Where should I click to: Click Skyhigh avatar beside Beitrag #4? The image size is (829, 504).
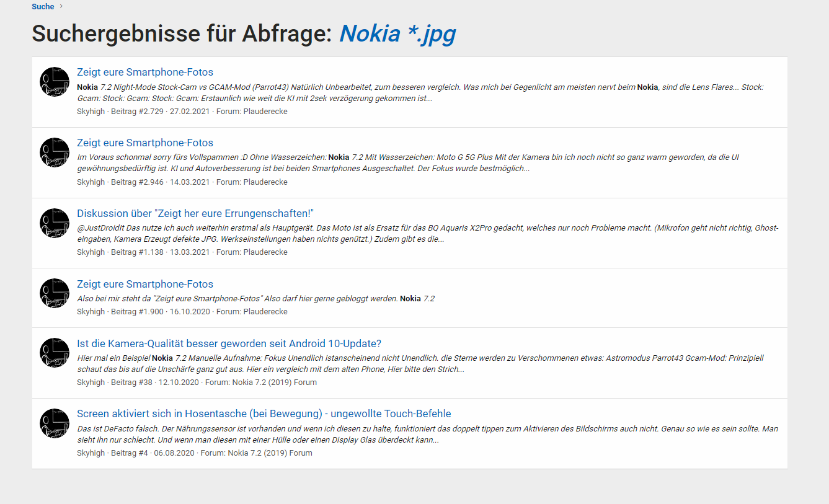point(55,423)
